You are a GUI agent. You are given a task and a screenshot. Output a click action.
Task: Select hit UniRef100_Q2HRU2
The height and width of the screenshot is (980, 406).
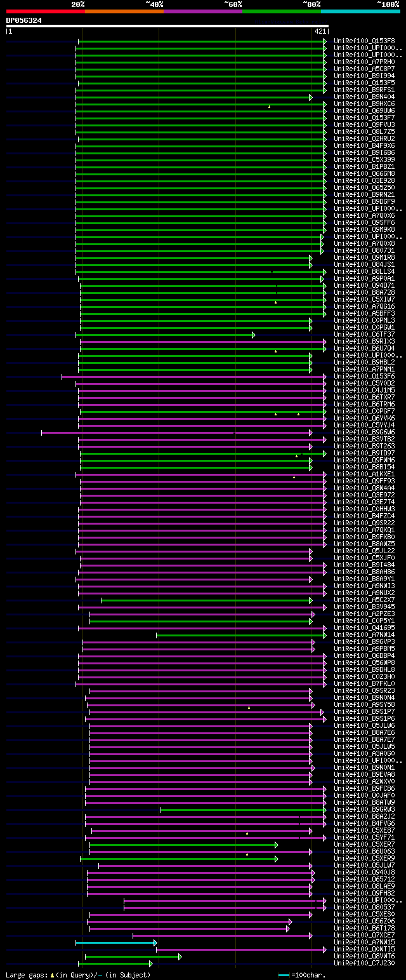364,139
